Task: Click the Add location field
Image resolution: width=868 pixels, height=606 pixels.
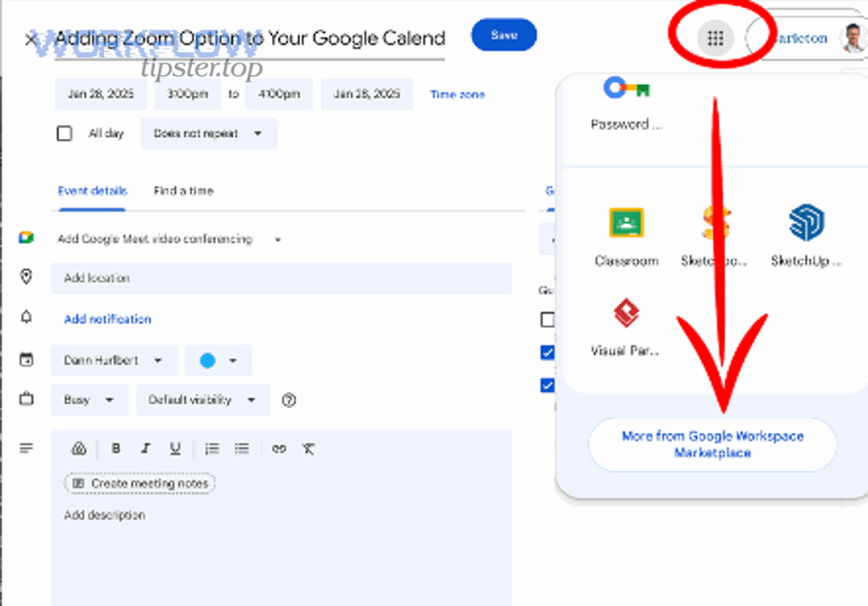Action: tap(282, 278)
